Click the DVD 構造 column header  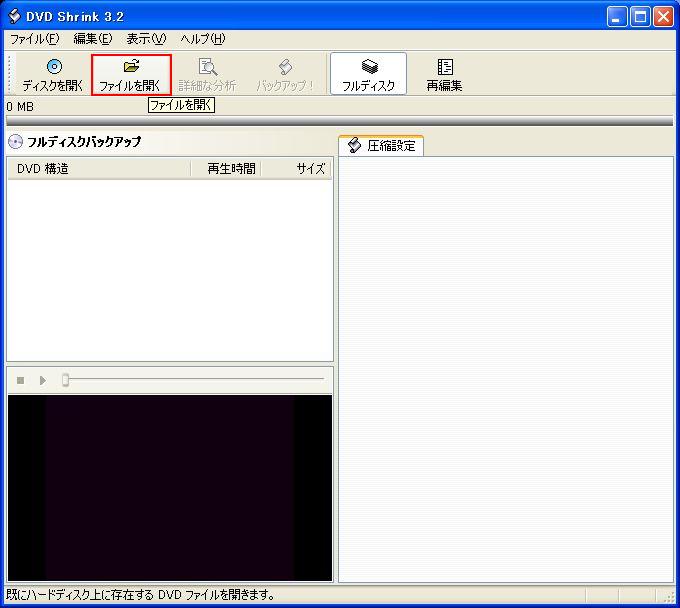coord(98,169)
